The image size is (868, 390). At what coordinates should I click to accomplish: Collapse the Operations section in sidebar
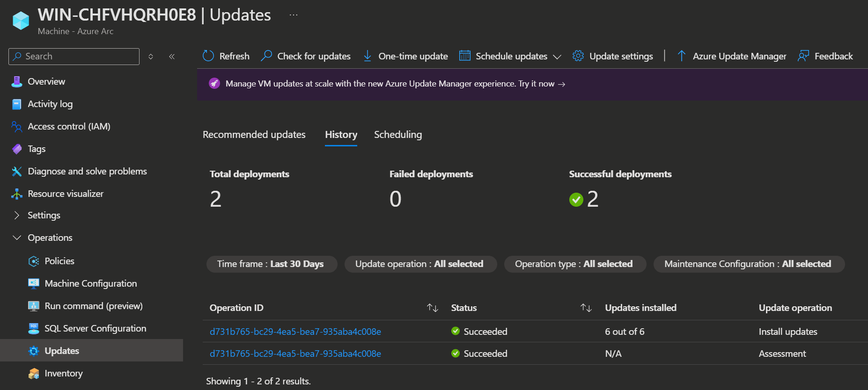tap(17, 238)
